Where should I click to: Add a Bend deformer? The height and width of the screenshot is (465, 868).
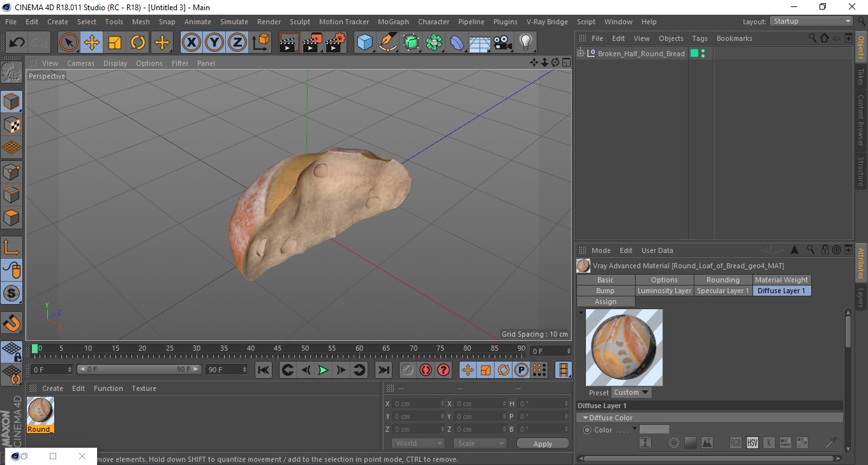click(x=457, y=43)
